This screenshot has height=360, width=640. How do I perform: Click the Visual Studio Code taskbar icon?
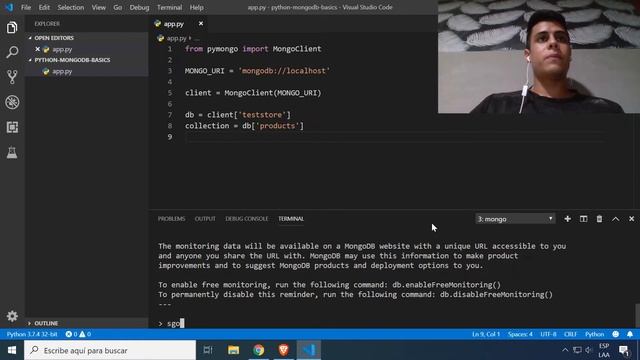coord(309,350)
